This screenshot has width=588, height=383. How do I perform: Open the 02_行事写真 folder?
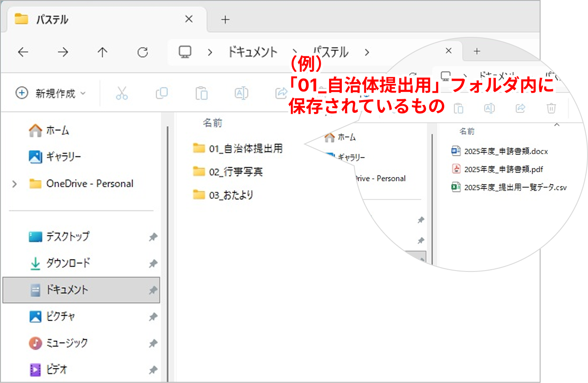[x=235, y=172]
